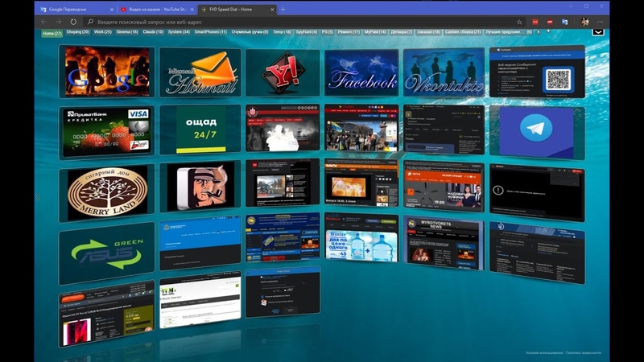The height and width of the screenshot is (362, 644).
Task: Open the ABP adblock extension icon
Action: coord(550,22)
